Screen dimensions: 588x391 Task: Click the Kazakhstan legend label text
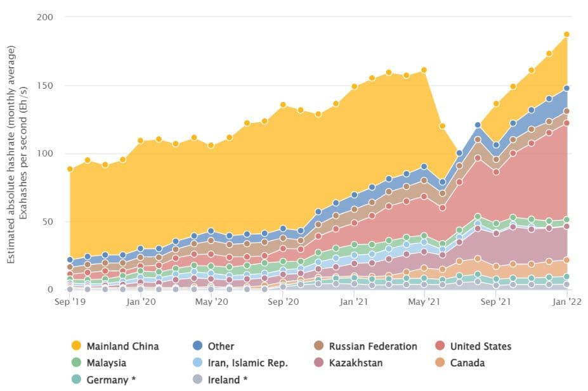(x=356, y=363)
